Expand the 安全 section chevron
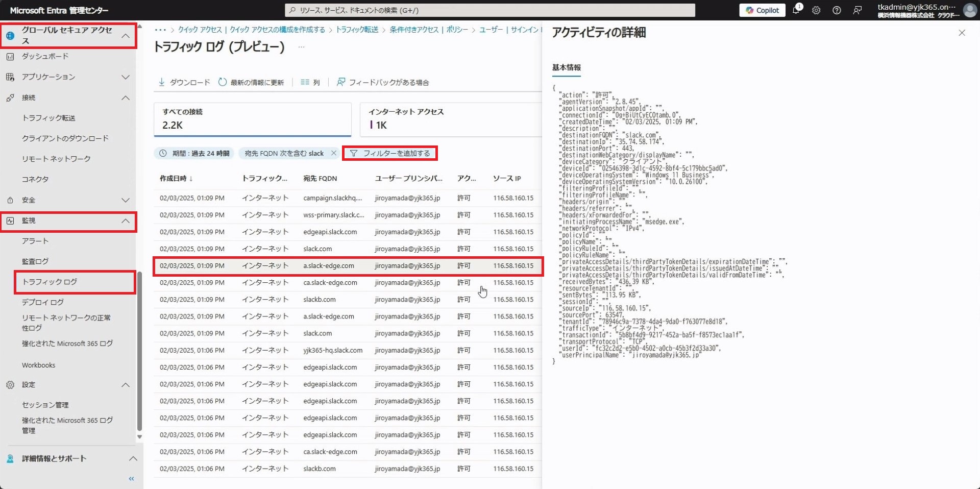The image size is (980, 489). [126, 200]
